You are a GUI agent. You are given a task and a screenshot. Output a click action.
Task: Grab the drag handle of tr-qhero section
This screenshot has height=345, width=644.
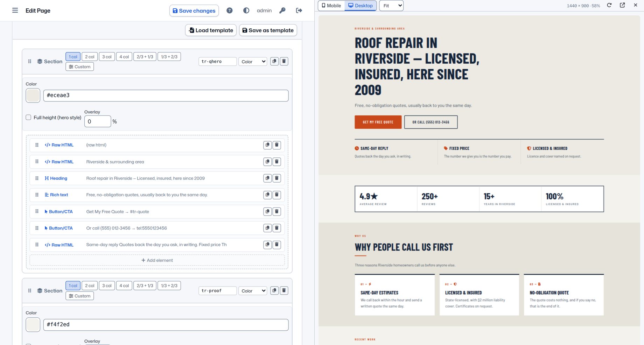point(30,61)
